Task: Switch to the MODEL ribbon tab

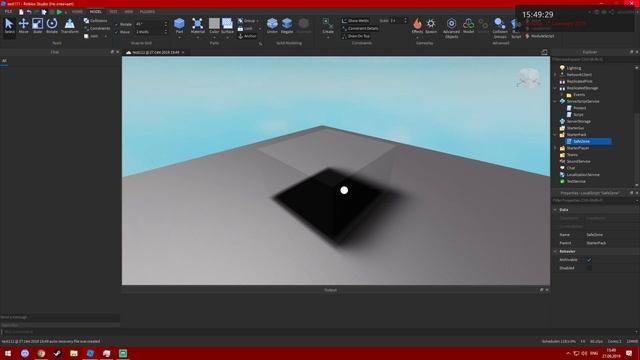Action: 96,12
